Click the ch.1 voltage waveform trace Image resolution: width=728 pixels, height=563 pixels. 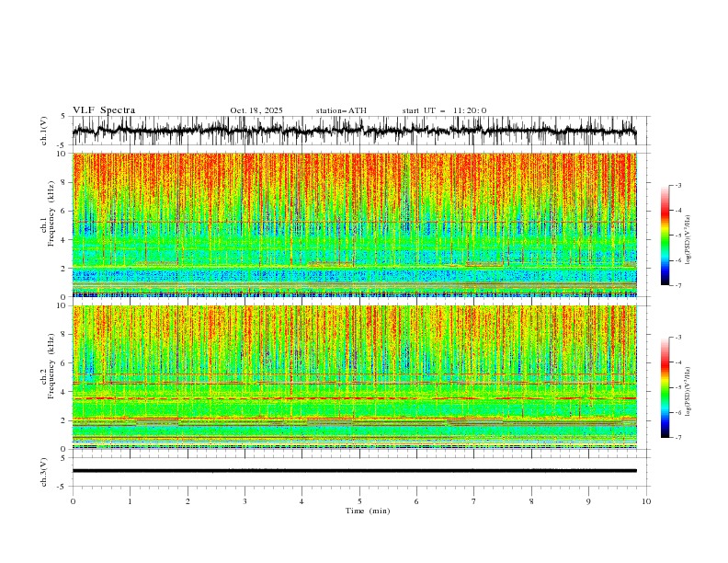pyautogui.click(x=354, y=131)
